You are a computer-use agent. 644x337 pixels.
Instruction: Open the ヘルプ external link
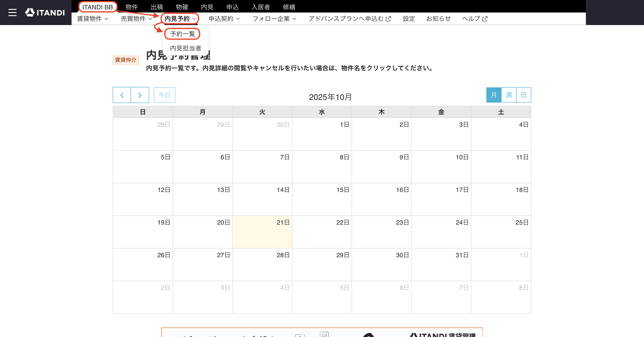[x=475, y=19]
